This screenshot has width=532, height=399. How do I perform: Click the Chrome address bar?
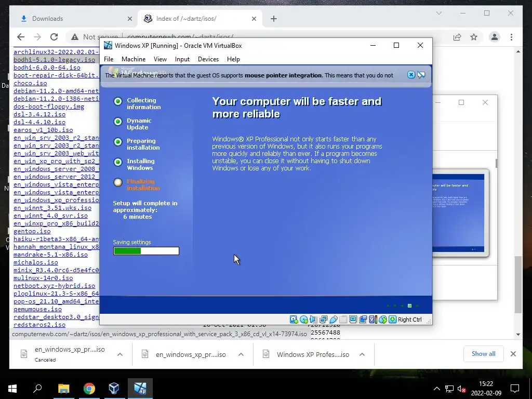pyautogui.click(x=258, y=37)
